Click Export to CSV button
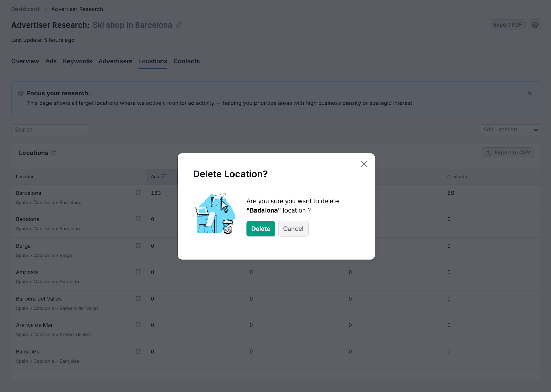Image resolution: width=551 pixels, height=392 pixels. (508, 153)
